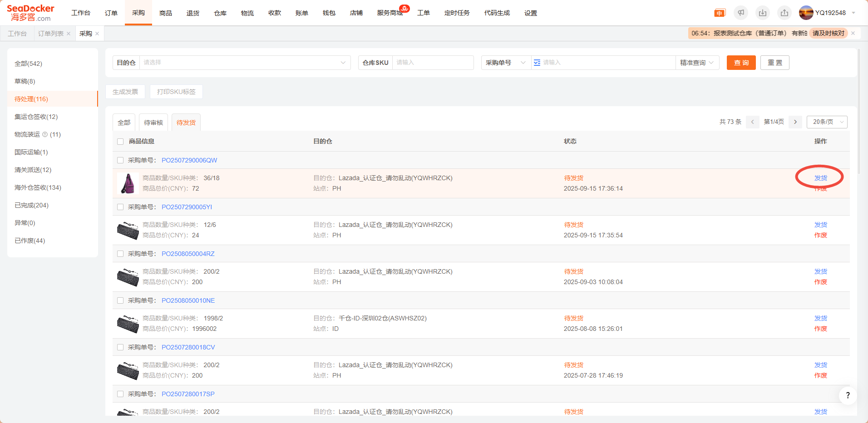This screenshot has height=423, width=868.
Task: Toggle the select-all checkbox in table header
Action: click(120, 142)
